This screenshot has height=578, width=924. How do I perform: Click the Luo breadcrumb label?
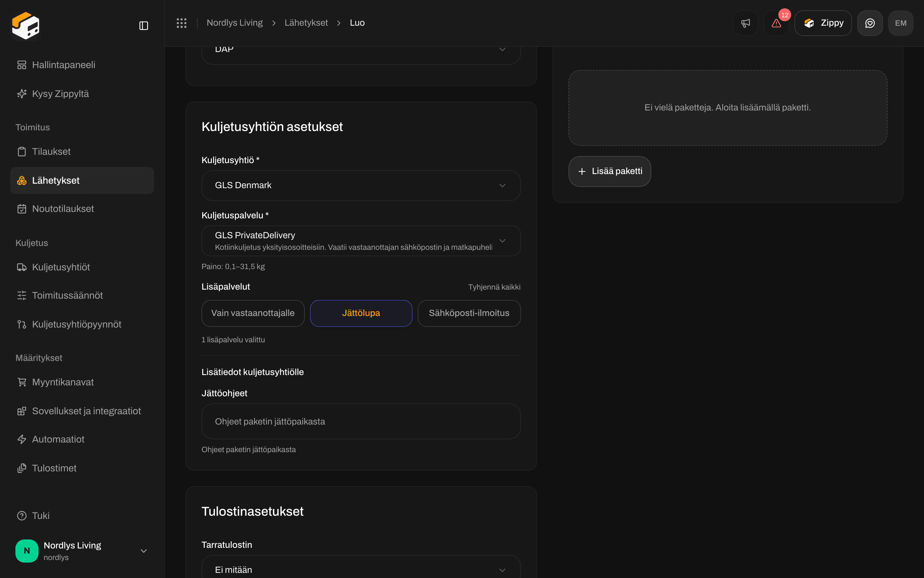pyautogui.click(x=357, y=23)
